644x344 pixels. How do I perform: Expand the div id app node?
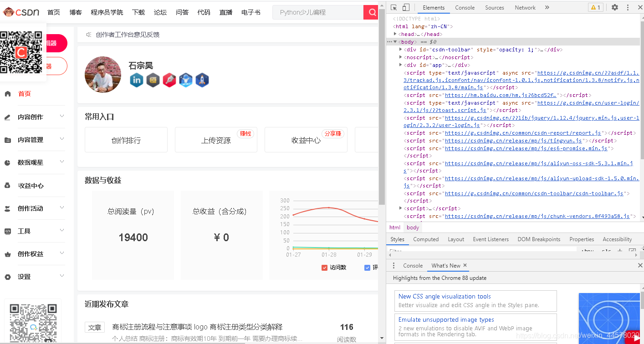pyautogui.click(x=401, y=65)
